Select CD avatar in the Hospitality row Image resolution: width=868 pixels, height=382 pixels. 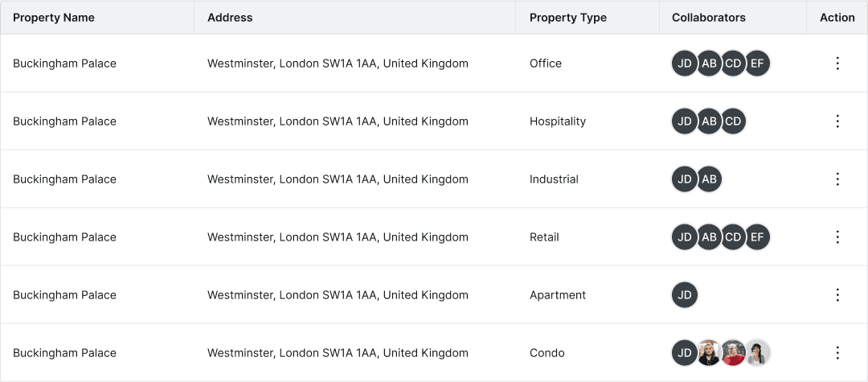tap(733, 121)
